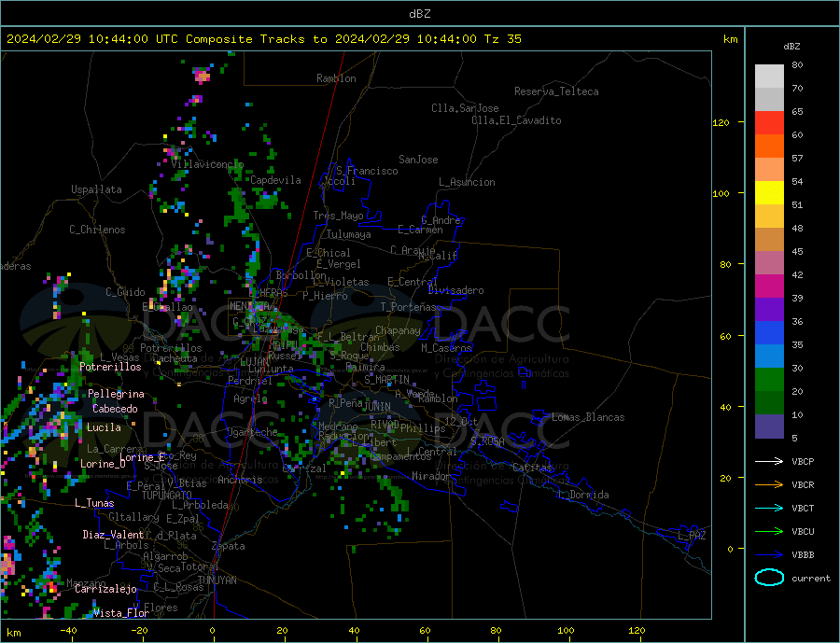This screenshot has height=643, width=840.
Task: Click the 'VBBB' legend label
Action: pos(803,555)
